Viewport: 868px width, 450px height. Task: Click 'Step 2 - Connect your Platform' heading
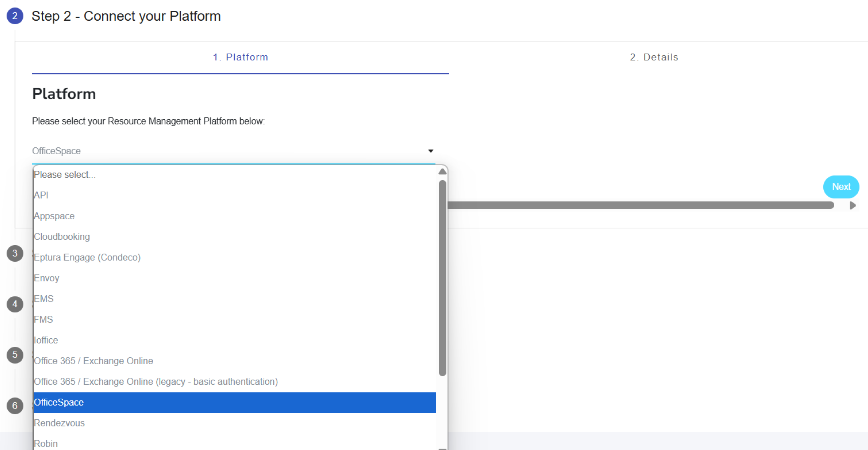(x=126, y=16)
